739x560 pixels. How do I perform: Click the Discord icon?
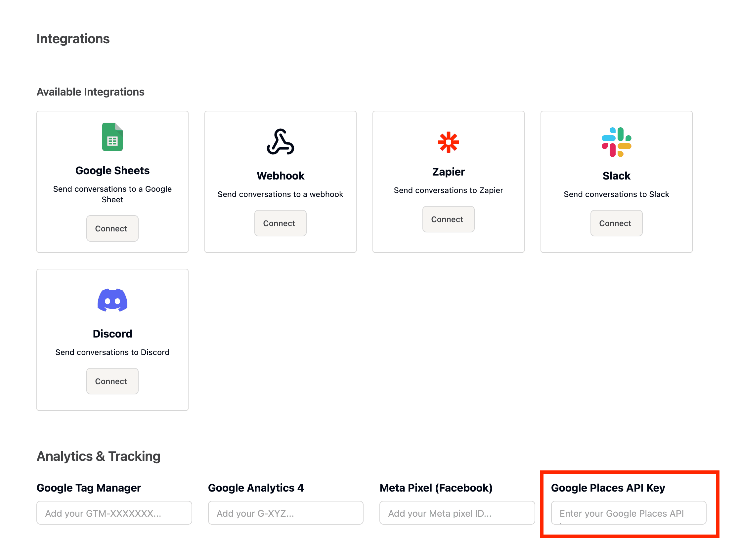coord(112,301)
